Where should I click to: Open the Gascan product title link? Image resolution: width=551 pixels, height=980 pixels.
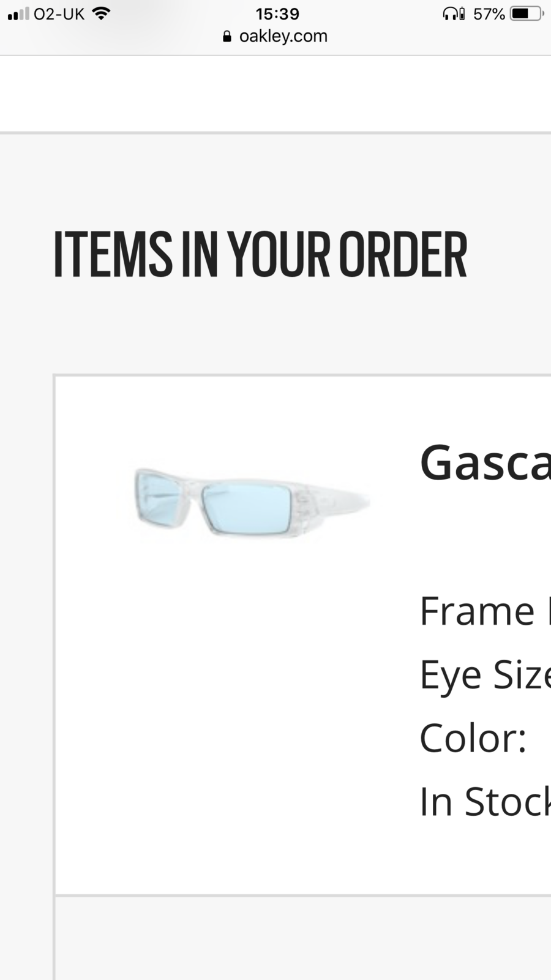click(x=485, y=463)
